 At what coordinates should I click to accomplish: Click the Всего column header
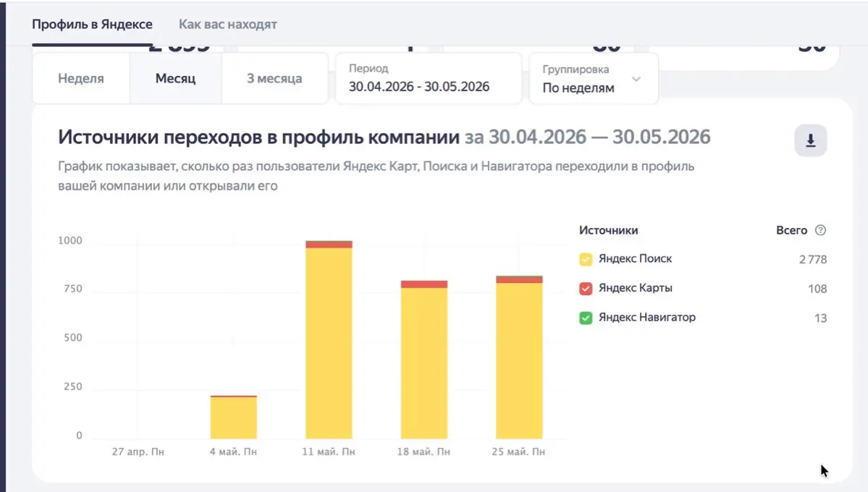coord(791,230)
